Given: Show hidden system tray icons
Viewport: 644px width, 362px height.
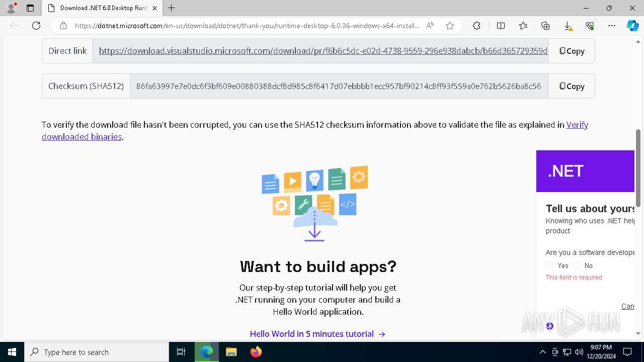Looking at the screenshot, I should pos(542,352).
